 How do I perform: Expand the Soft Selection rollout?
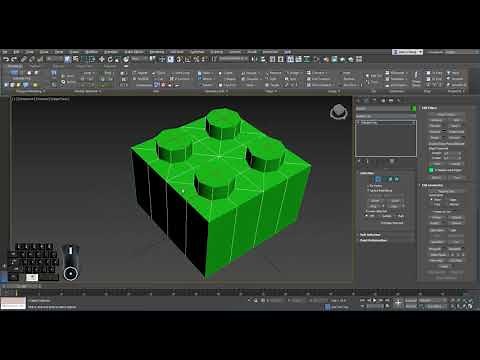[x=370, y=235]
